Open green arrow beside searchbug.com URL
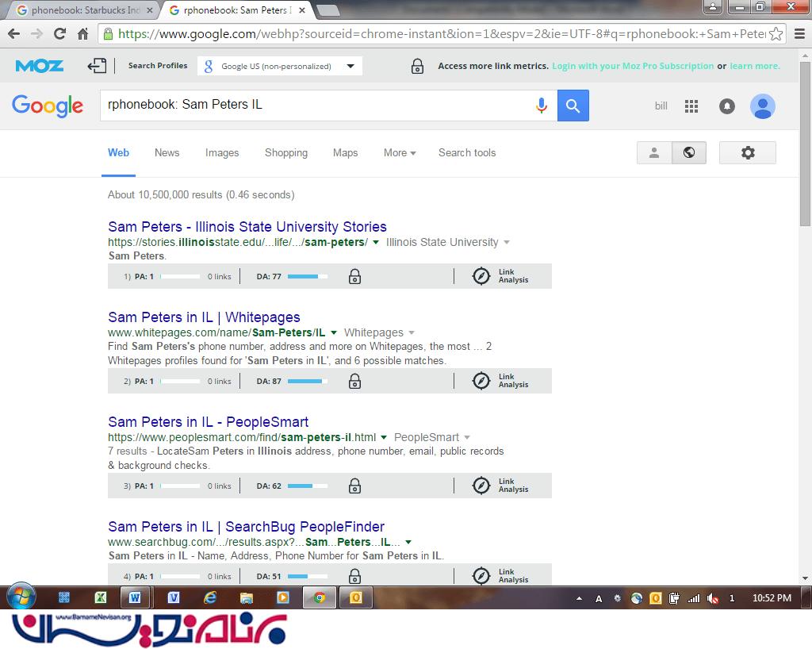 (408, 543)
